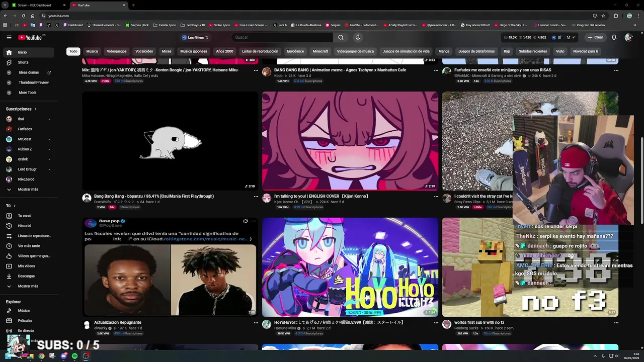Viewport: 644px width, 362px height.
Task: Open Películas under Explorar
Action: (29, 321)
